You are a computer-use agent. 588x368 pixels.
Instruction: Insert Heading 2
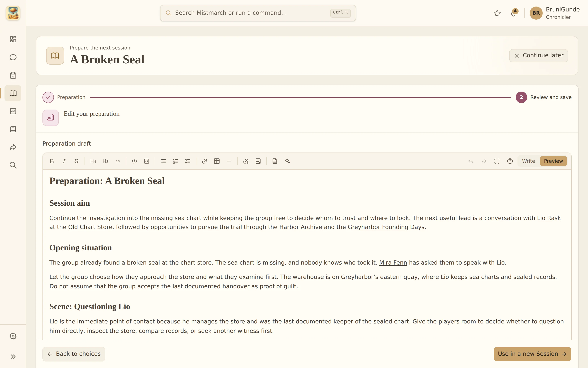tap(105, 161)
